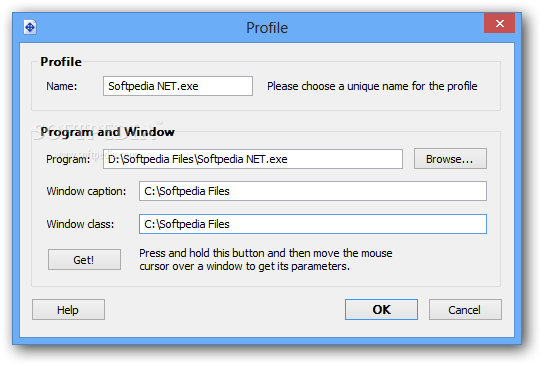The height and width of the screenshot is (365, 542).
Task: Select the Window class input field
Action: [x=313, y=224]
